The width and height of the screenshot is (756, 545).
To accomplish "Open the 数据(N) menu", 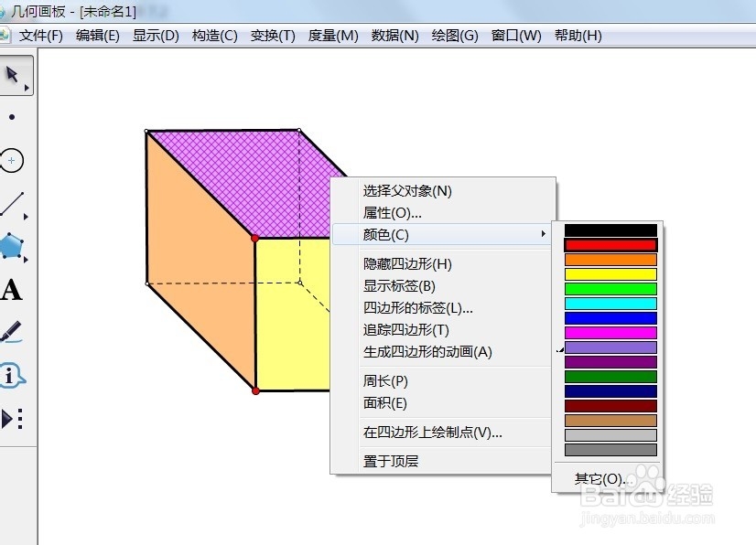I will (x=394, y=36).
